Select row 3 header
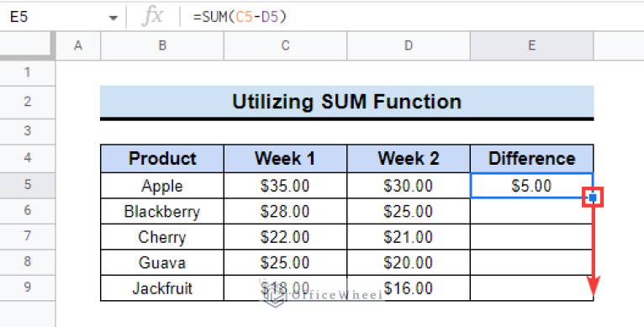The height and width of the screenshot is (327, 644). [27, 131]
